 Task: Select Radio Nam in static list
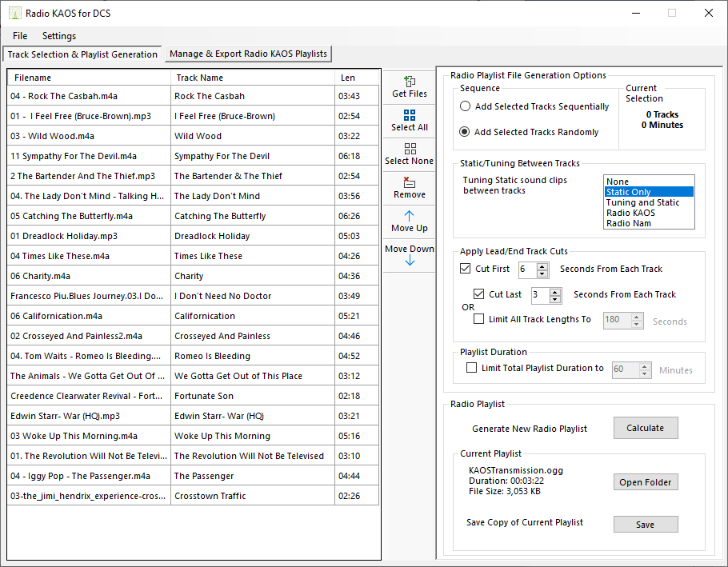628,223
